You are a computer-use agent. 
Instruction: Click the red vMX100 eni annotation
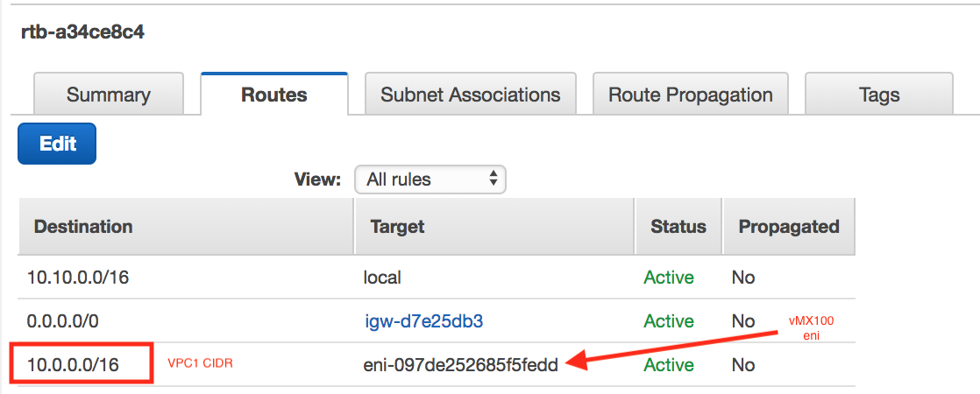click(x=811, y=327)
